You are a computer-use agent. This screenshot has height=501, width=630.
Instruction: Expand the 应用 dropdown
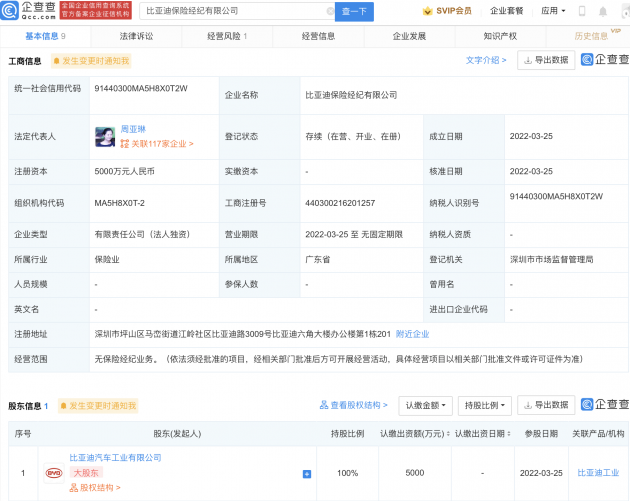(553, 11)
